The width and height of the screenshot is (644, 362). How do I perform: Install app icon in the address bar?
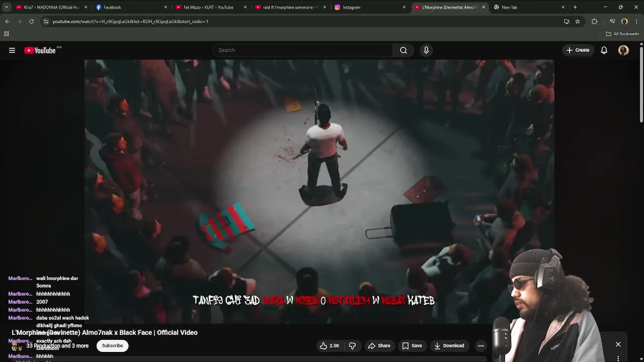tap(567, 21)
